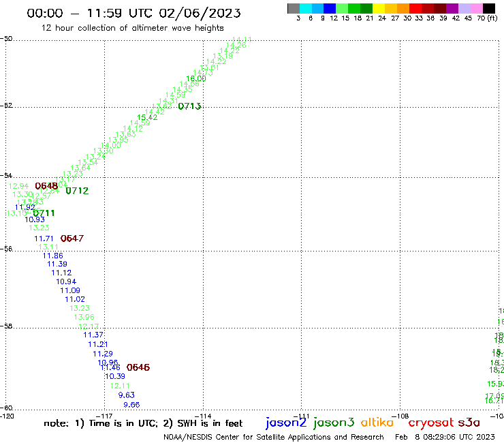Click the 11.86 wave height value

coord(53,256)
